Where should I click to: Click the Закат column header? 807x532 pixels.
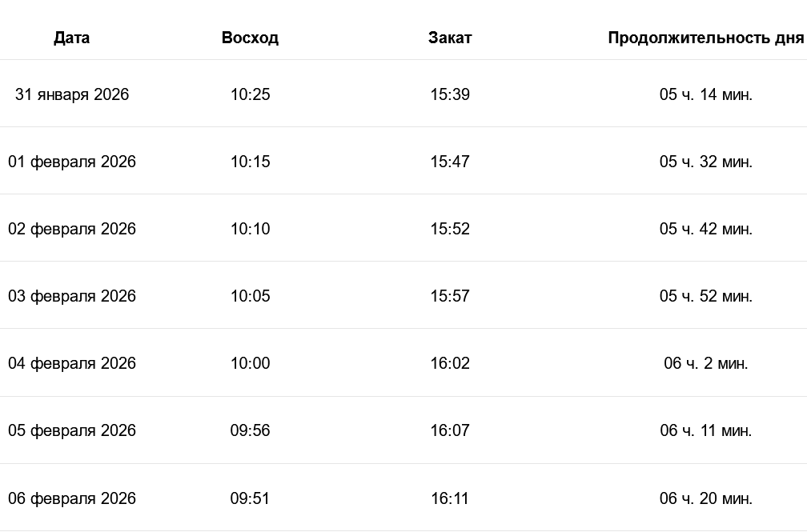(450, 38)
